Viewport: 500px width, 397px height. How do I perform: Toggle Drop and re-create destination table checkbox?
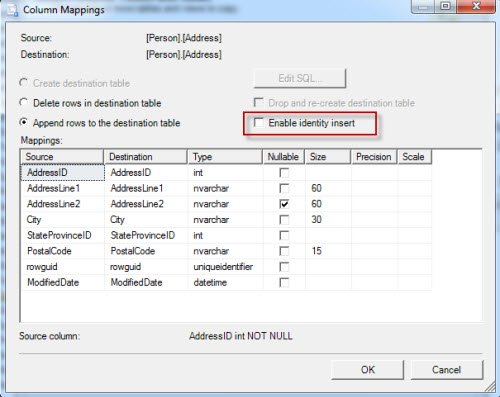tap(259, 103)
